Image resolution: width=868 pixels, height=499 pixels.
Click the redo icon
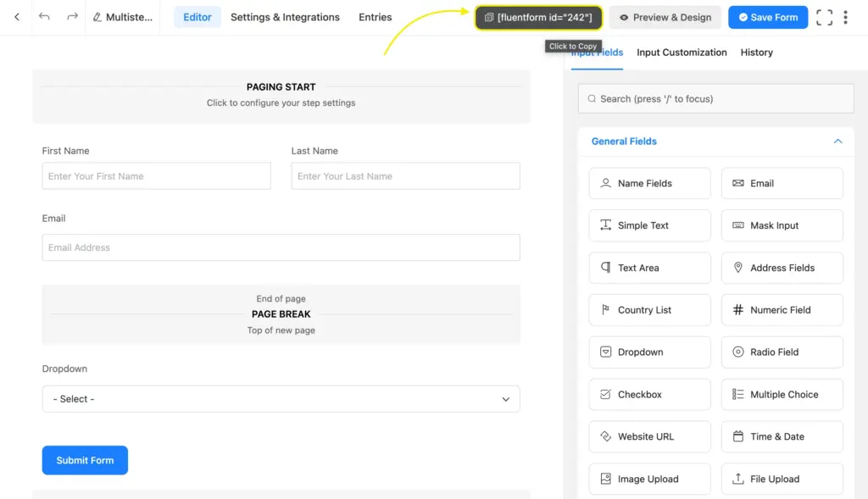click(x=72, y=17)
